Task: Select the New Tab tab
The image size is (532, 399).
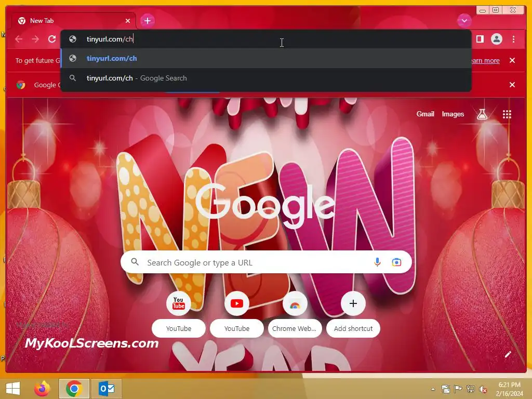Action: click(x=74, y=21)
